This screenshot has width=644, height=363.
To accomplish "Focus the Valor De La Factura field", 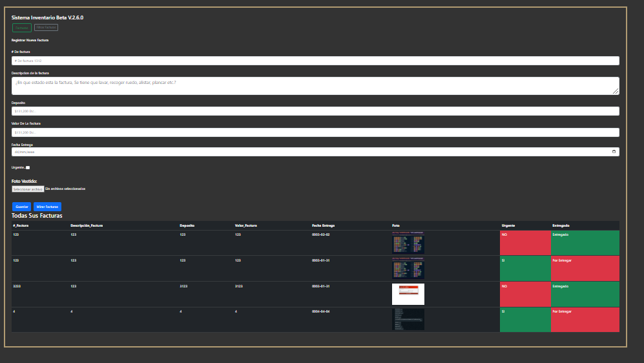I will point(315,132).
